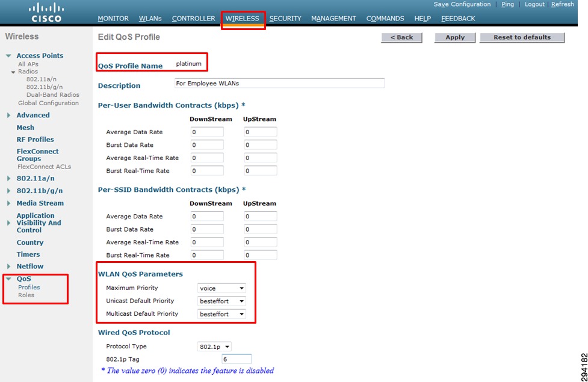Click the Ping link
588x382 pixels.
508,4
